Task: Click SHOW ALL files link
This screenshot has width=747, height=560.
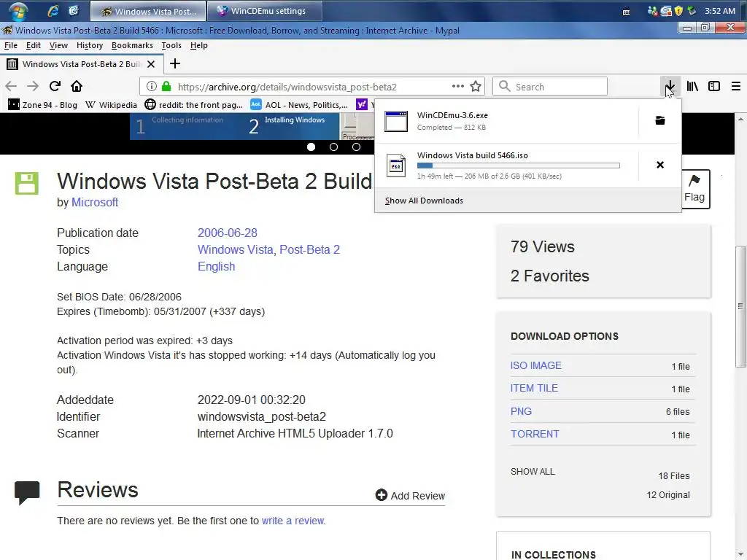Action: [533, 472]
